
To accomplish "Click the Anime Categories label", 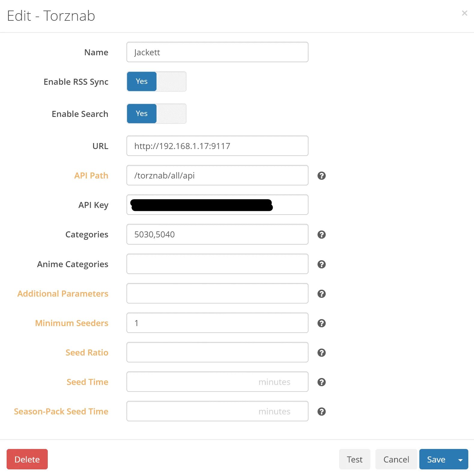I will [73, 264].
